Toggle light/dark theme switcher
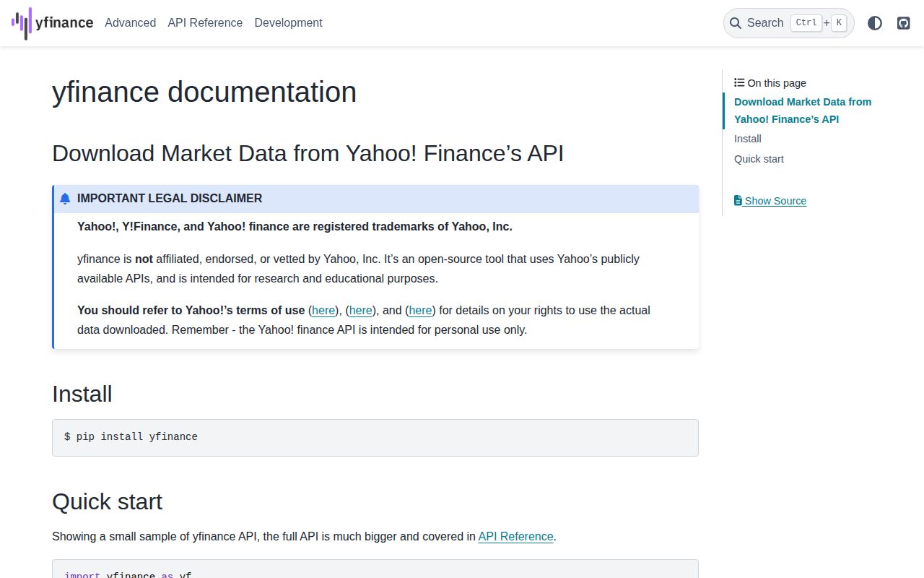This screenshot has height=578, width=924. click(x=875, y=23)
